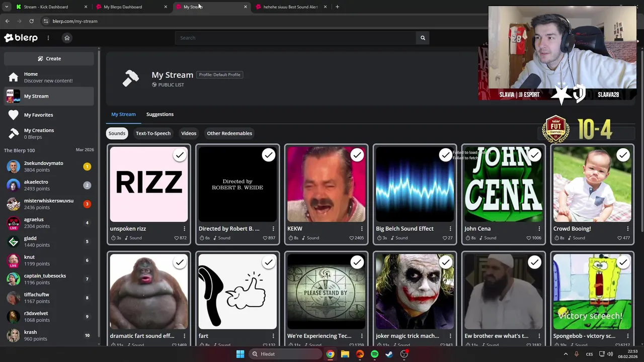The image size is (644, 362).
Task: Open akaelectro leaderboard profile
Action: 49,185
